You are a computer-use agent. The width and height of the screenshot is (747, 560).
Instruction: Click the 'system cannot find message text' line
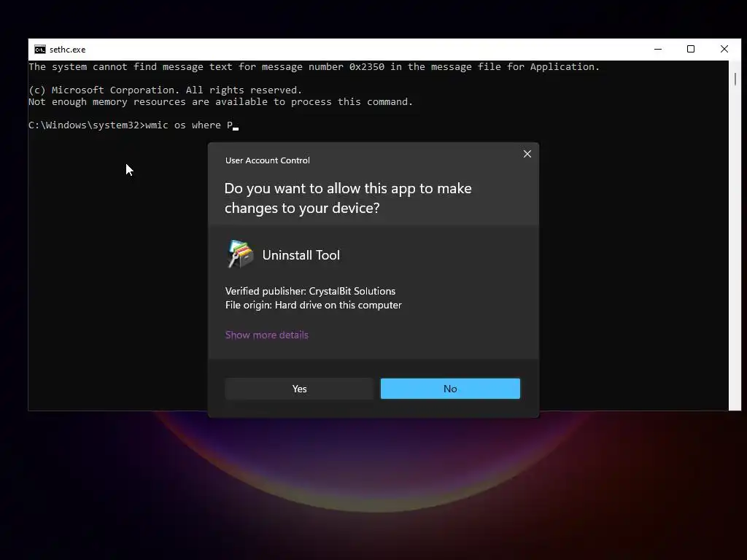point(314,67)
